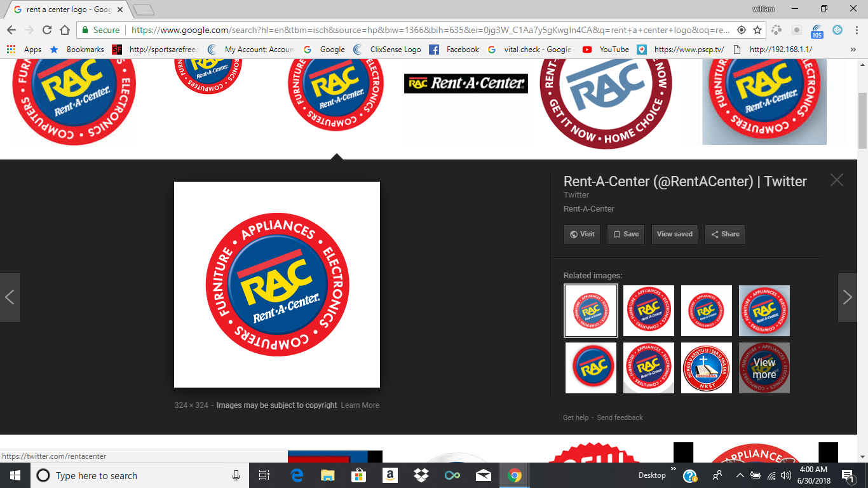Screen dimensions: 868x488
Task: Show the next image result
Action: point(848,297)
